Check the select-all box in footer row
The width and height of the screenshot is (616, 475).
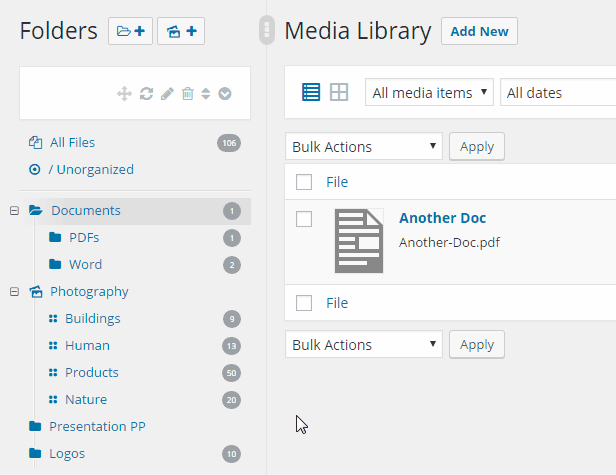304,303
